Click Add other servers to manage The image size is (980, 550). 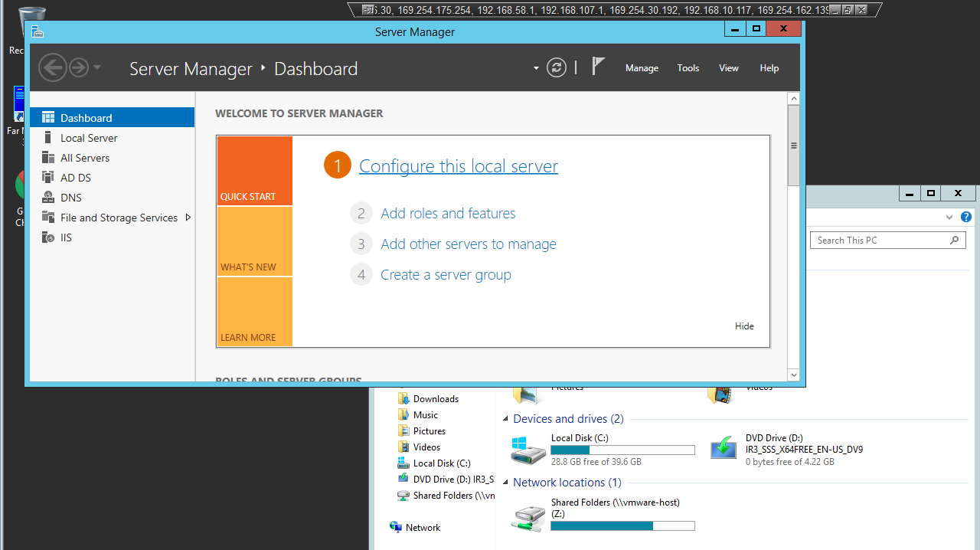[469, 244]
